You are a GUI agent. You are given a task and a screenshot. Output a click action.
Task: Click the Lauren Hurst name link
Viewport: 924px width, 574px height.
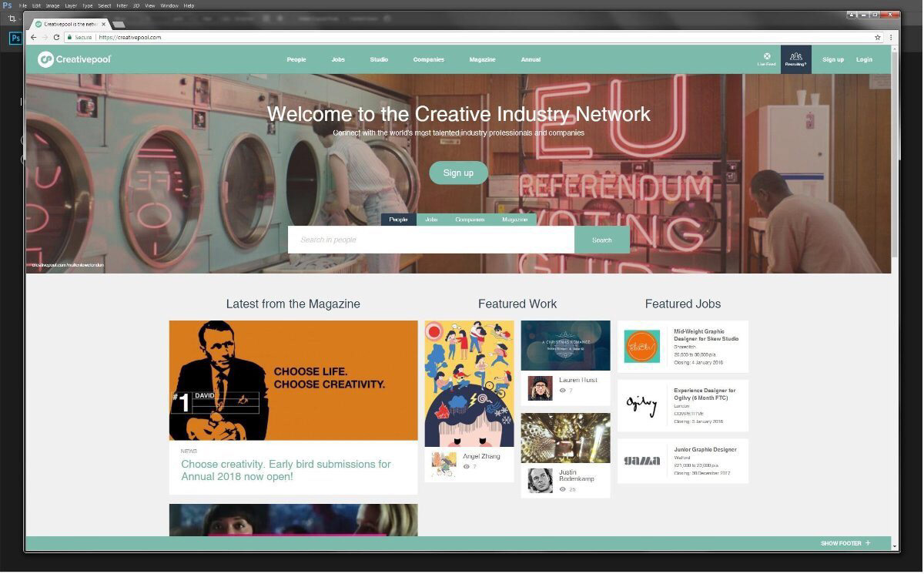(578, 380)
